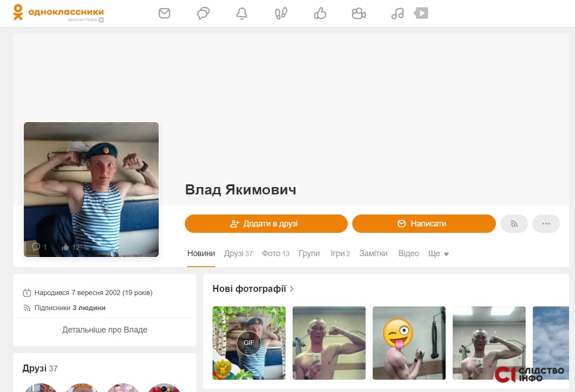575x392 pixels.
Task: Open the music note icon
Action: (x=398, y=14)
